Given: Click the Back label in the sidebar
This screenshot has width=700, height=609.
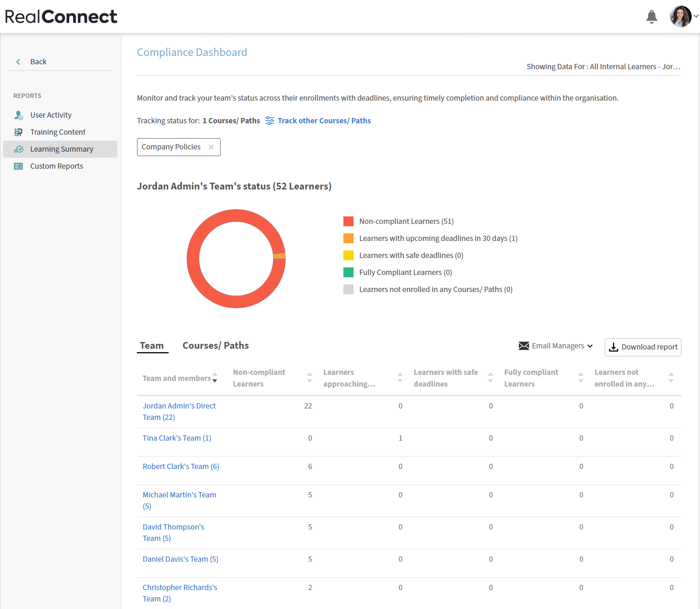Looking at the screenshot, I should (38, 62).
